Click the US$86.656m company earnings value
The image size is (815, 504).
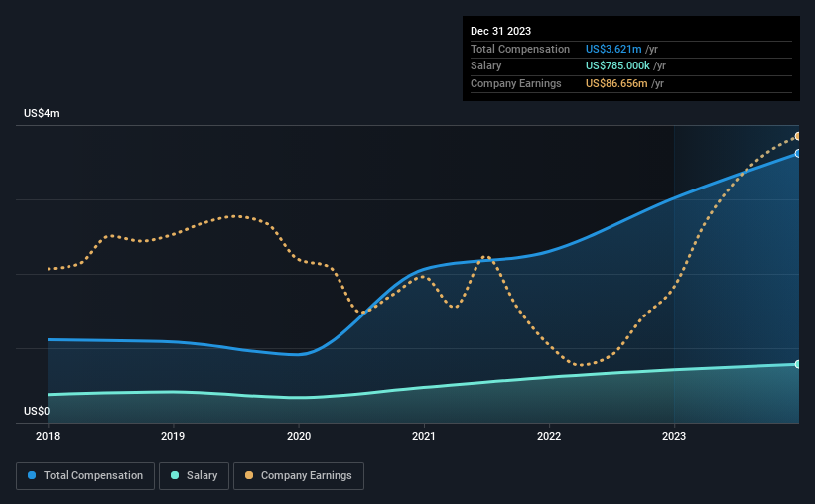point(616,83)
